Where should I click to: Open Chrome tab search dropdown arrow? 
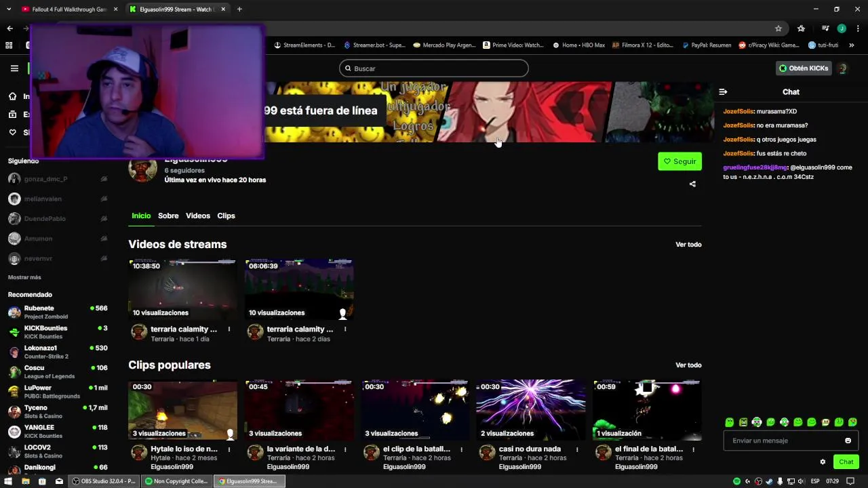(9, 9)
